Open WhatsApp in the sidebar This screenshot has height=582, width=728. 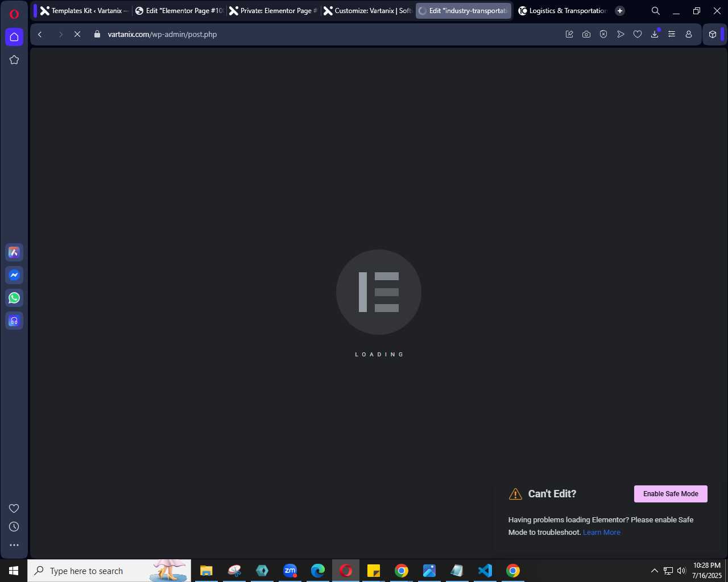[14, 298]
